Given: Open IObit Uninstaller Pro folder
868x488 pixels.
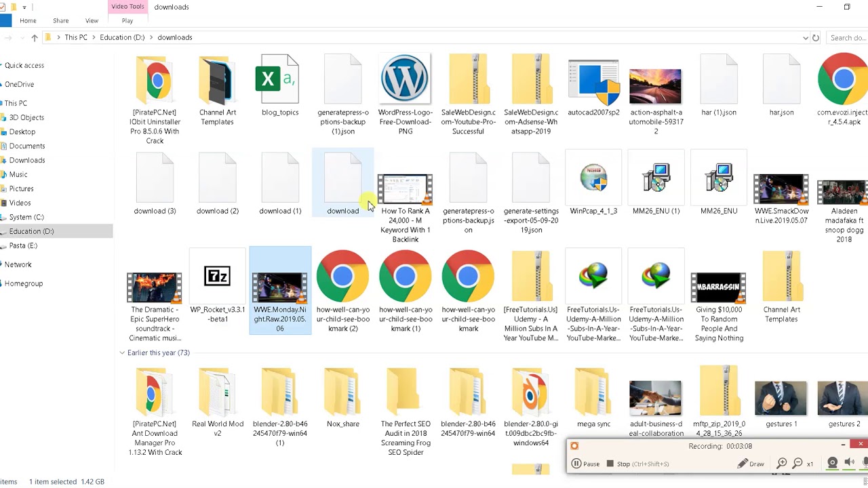Looking at the screenshot, I should pos(155,100).
